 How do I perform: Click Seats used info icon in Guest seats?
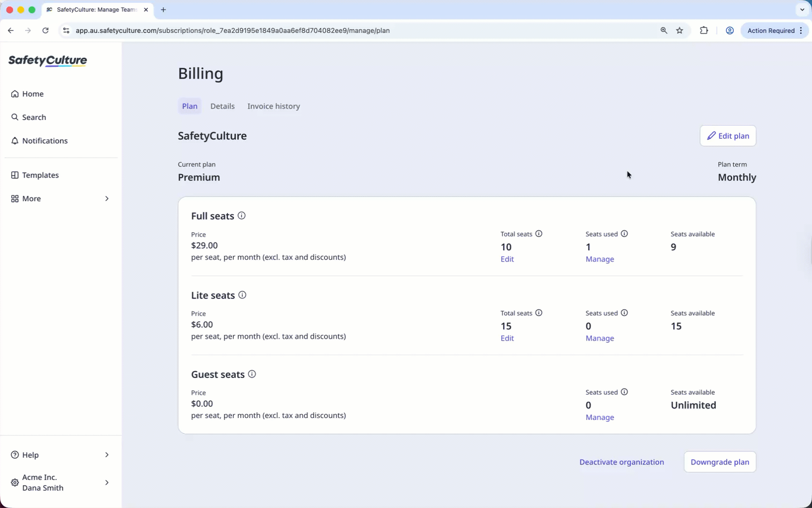click(x=624, y=392)
